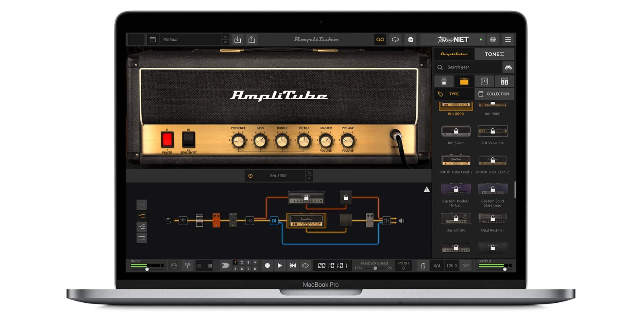Click the *Default preset name field
This screenshot has width=644, height=318.
(190, 39)
